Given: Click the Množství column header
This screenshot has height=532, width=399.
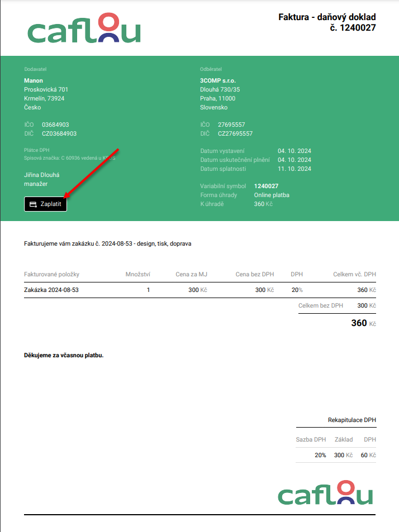Looking at the screenshot, I should tap(137, 274).
